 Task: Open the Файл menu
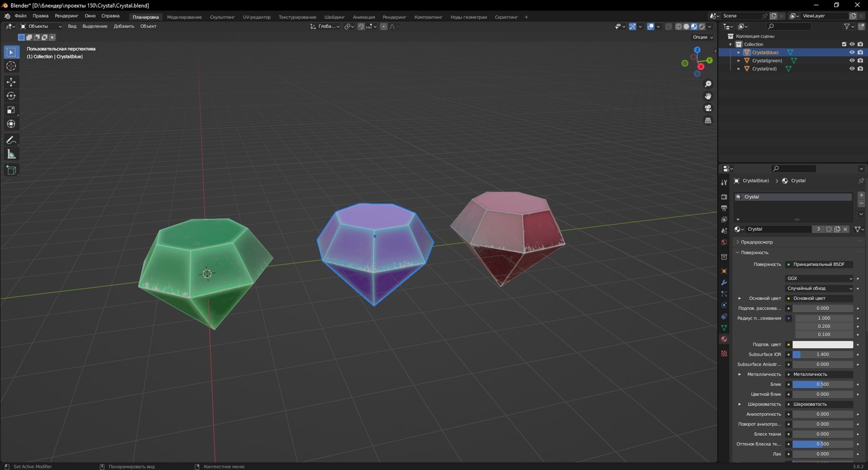click(x=20, y=16)
